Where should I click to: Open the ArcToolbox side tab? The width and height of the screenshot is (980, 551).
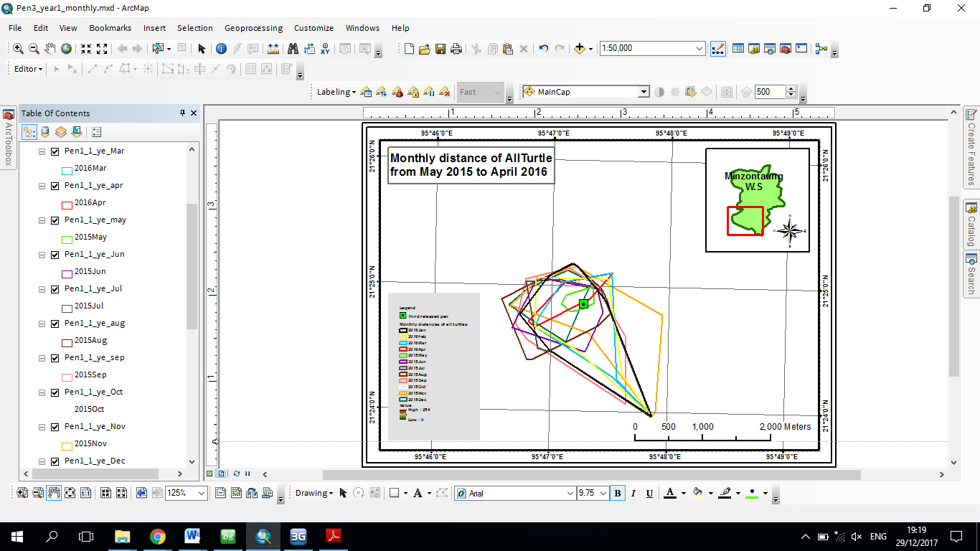[x=9, y=138]
